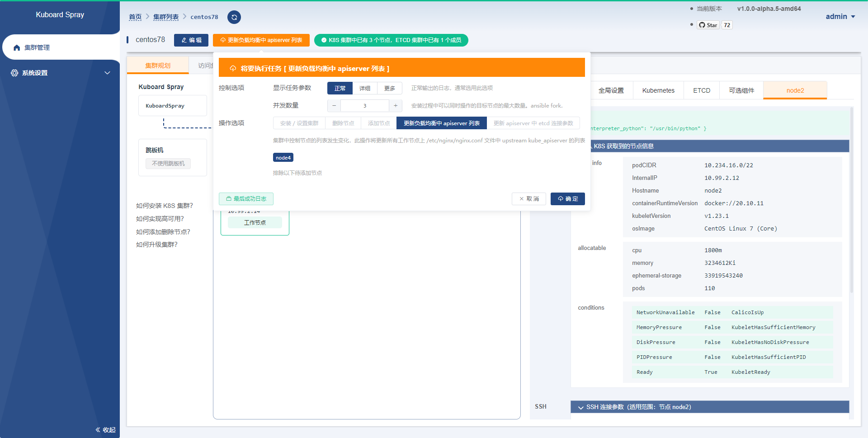Viewport: 868px width, 438px height.
Task: Switch to the ETCD tab
Action: [702, 90]
